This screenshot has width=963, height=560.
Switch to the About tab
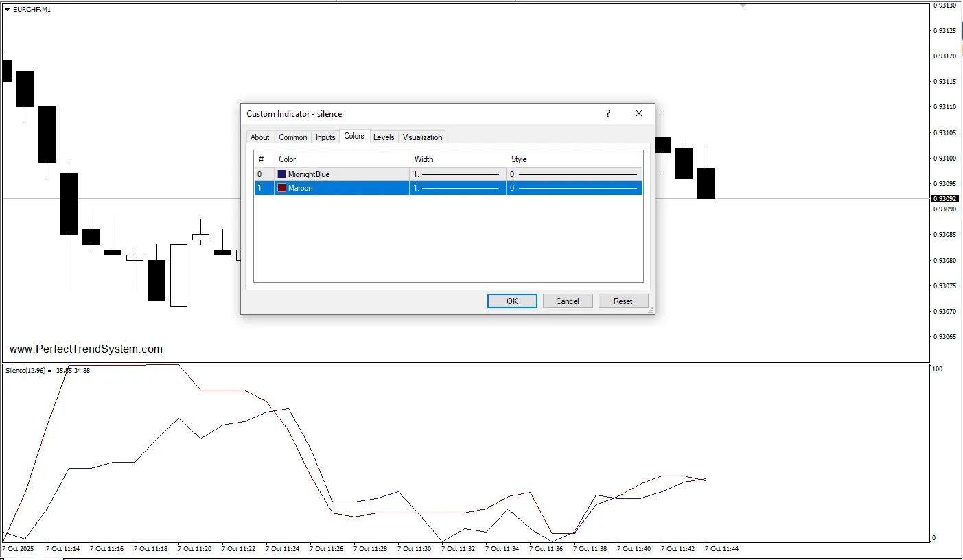coord(260,137)
